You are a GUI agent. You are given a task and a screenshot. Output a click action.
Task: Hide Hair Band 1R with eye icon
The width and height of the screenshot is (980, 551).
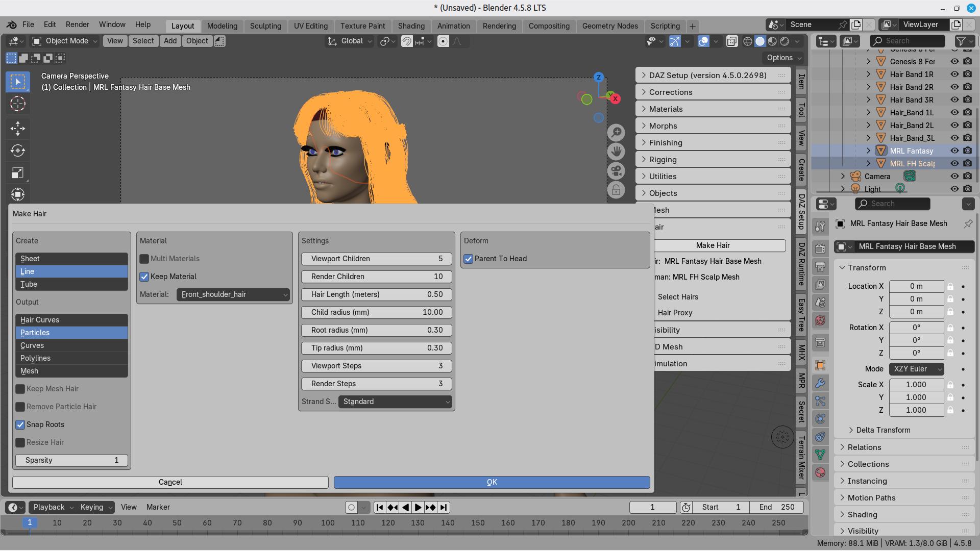[954, 74]
